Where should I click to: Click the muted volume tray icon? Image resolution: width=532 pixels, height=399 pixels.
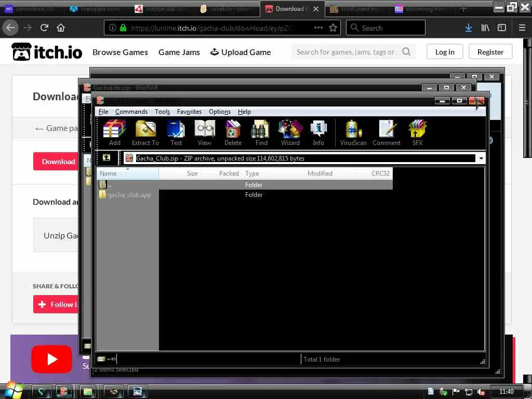coord(481,392)
